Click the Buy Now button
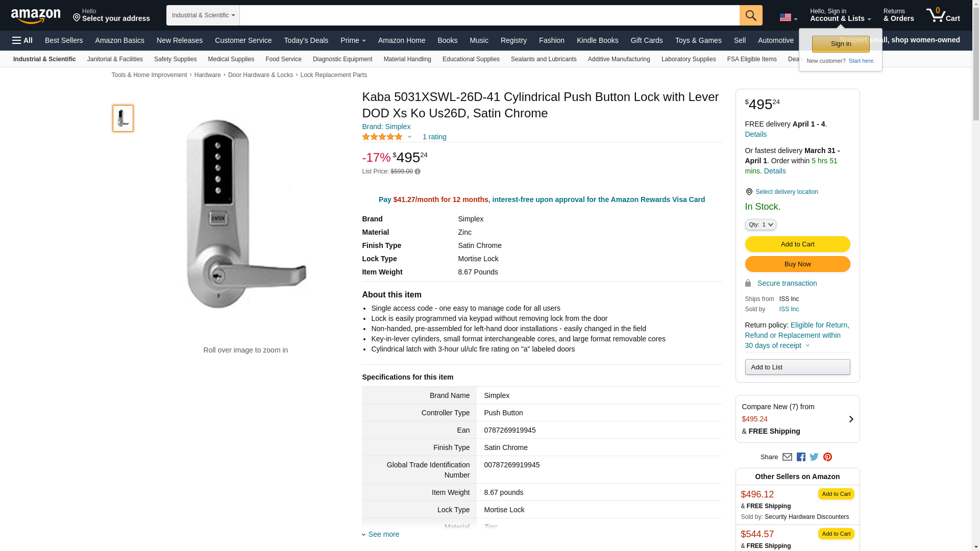 797,264
